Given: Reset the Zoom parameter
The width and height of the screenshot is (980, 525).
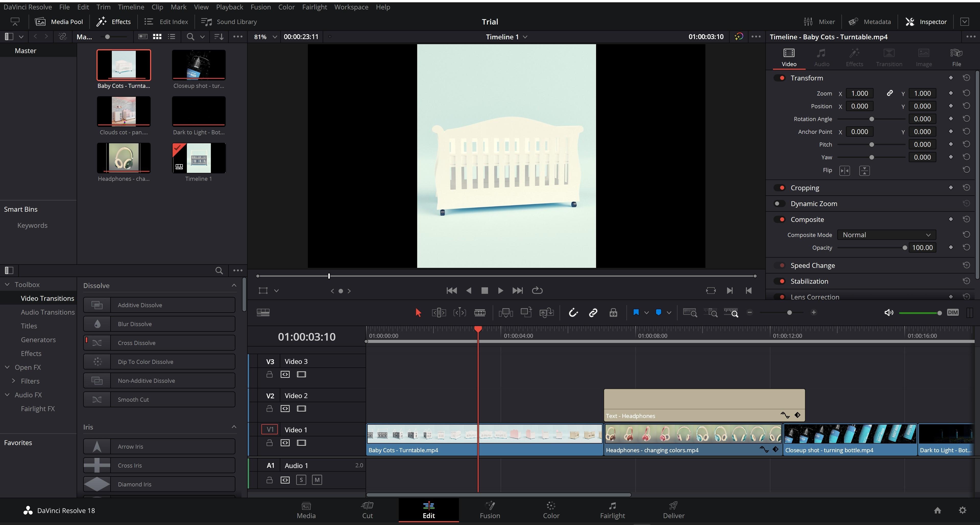Looking at the screenshot, I should point(966,93).
